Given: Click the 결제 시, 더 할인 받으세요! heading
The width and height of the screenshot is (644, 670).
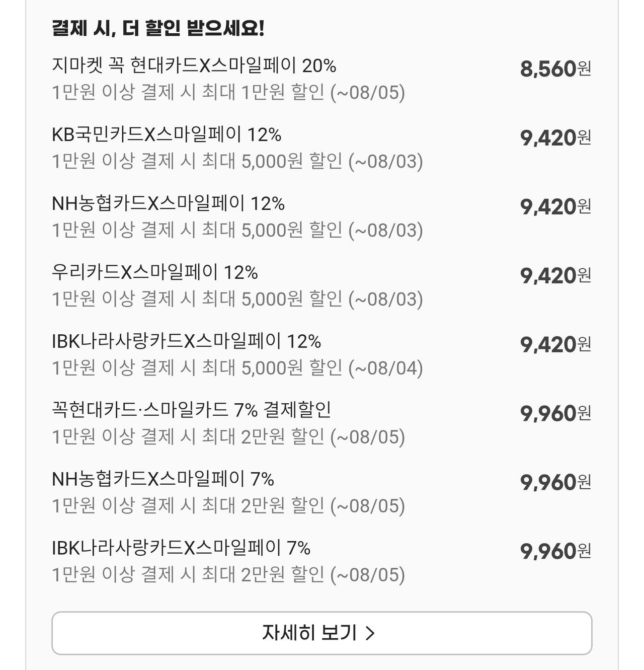Looking at the screenshot, I should 158,28.
